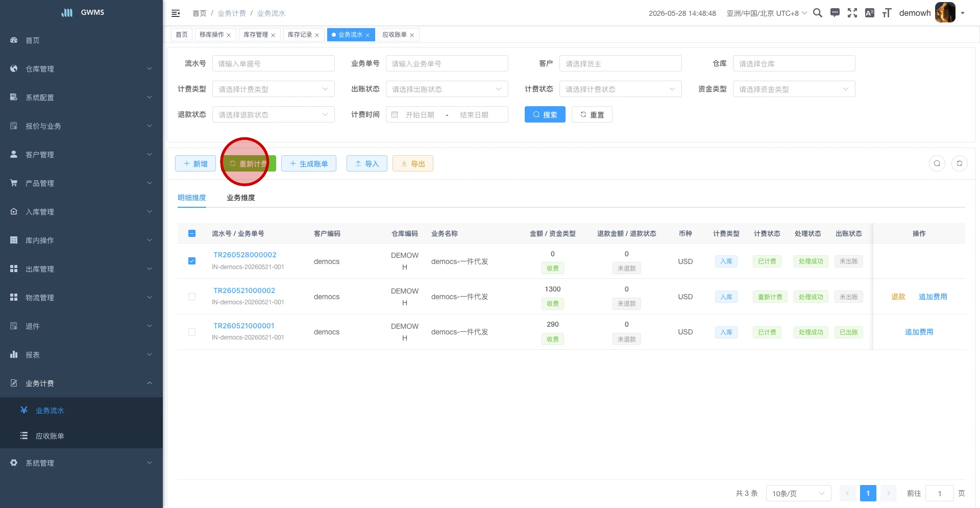Toggle fullscreen mode icon
980x508 pixels.
coord(852,13)
